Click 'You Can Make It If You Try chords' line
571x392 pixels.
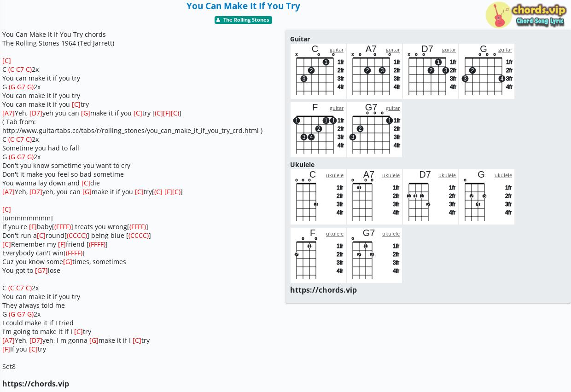[x=54, y=35]
